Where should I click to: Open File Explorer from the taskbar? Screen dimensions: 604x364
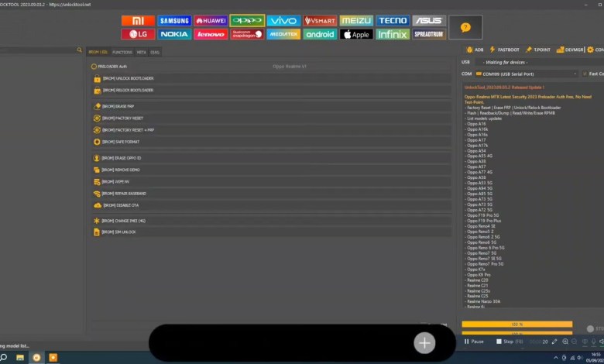[x=20, y=358]
